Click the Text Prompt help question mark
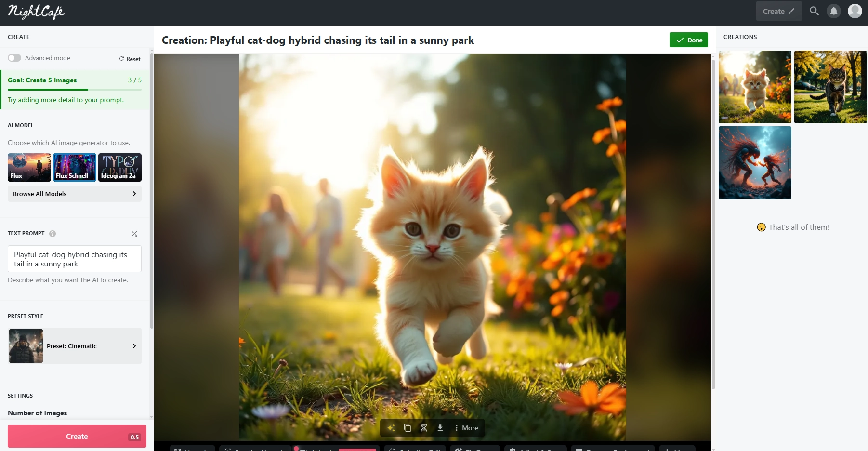 pyautogui.click(x=53, y=234)
